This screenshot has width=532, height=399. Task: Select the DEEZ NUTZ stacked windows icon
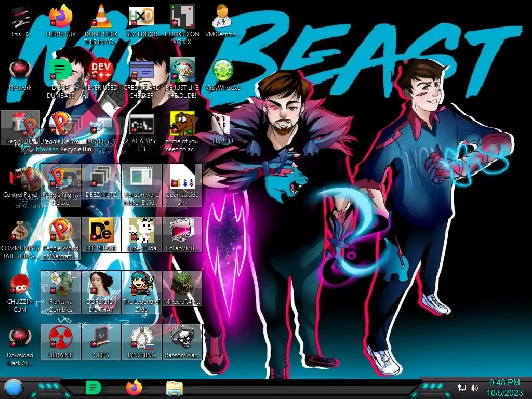point(101,181)
